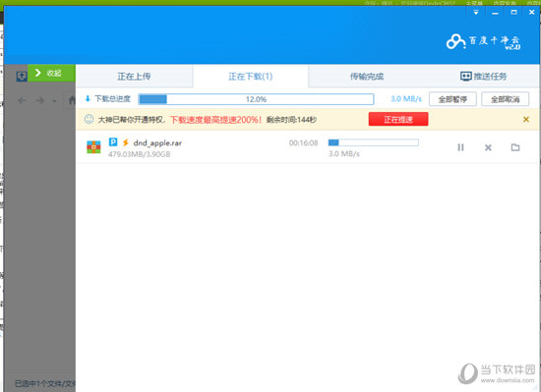Image resolution: width=541 pixels, height=392 pixels.
Task: Click the smiley face icon in notice
Action: (89, 119)
